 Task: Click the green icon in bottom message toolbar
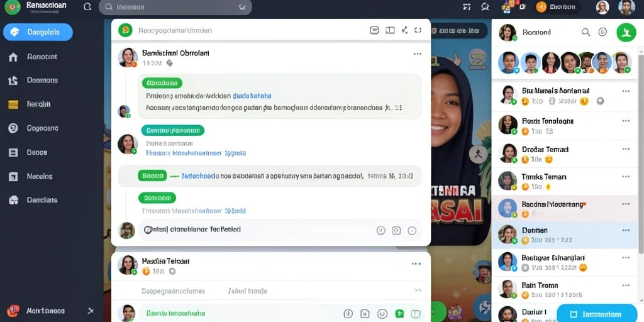[x=399, y=314]
